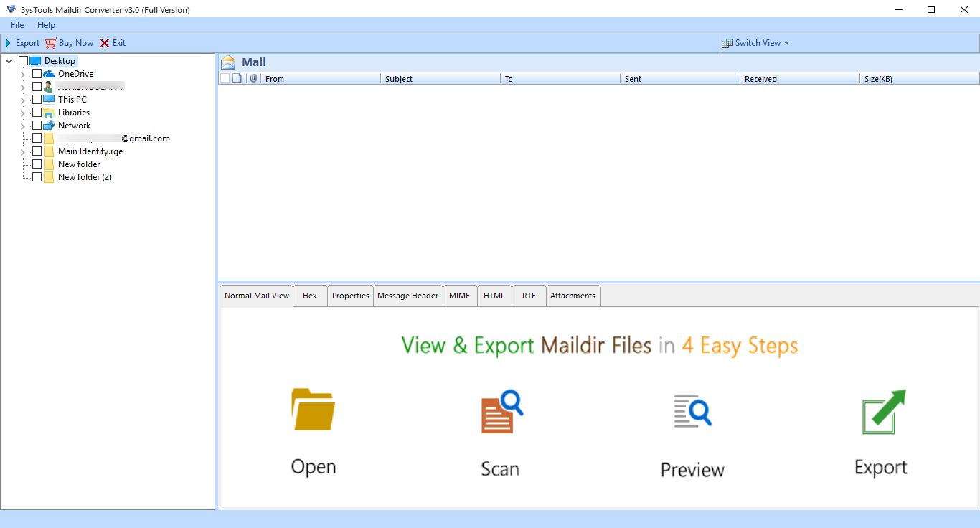980x528 pixels.
Task: Select the Main Identity.rge folder name
Action: point(90,151)
